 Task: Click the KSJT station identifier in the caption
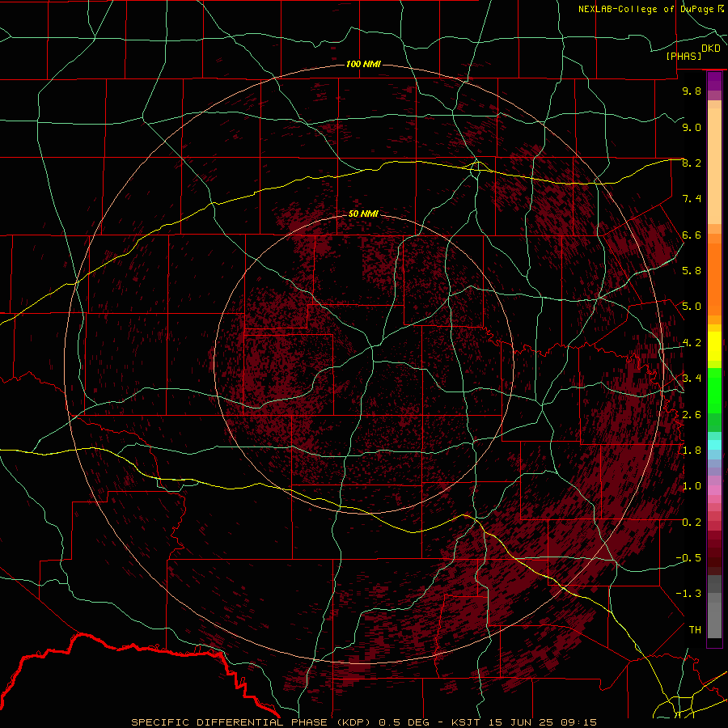coord(466,722)
